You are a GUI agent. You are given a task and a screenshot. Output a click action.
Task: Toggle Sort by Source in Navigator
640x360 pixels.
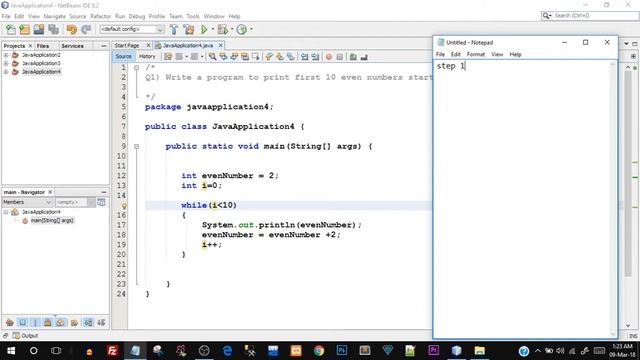point(101,322)
